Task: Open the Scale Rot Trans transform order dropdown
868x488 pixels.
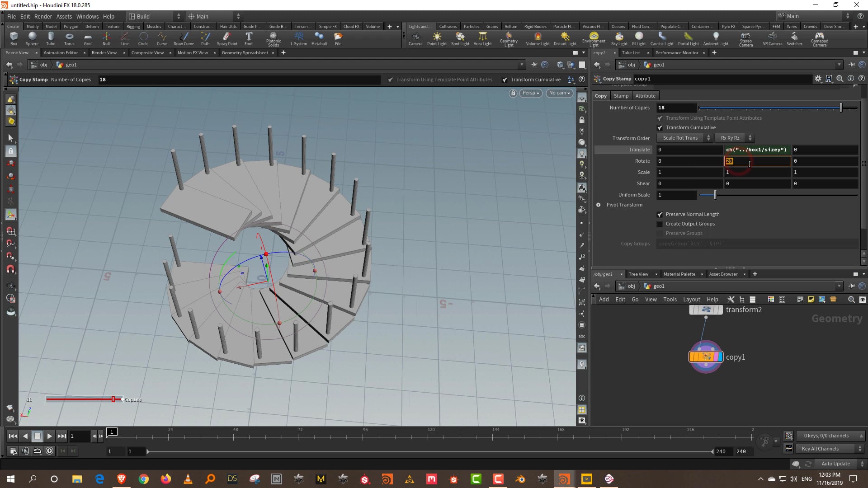Action: (x=682, y=138)
